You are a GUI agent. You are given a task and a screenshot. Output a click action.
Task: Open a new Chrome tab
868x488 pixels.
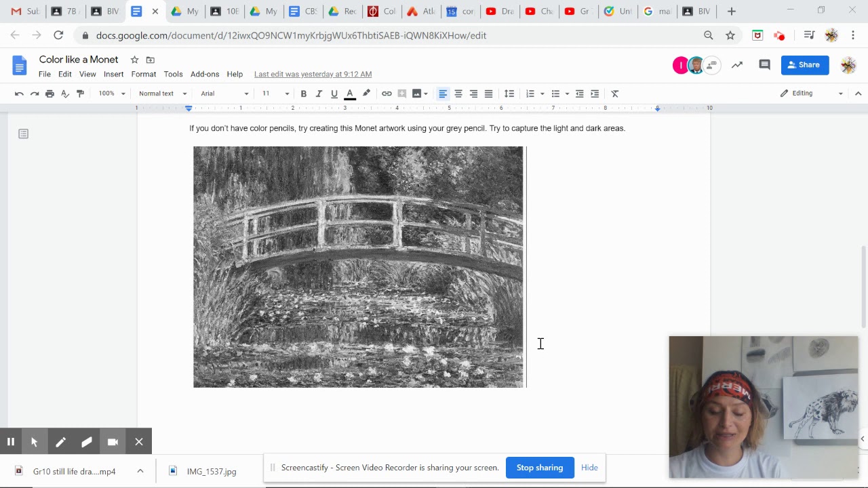pyautogui.click(x=731, y=12)
